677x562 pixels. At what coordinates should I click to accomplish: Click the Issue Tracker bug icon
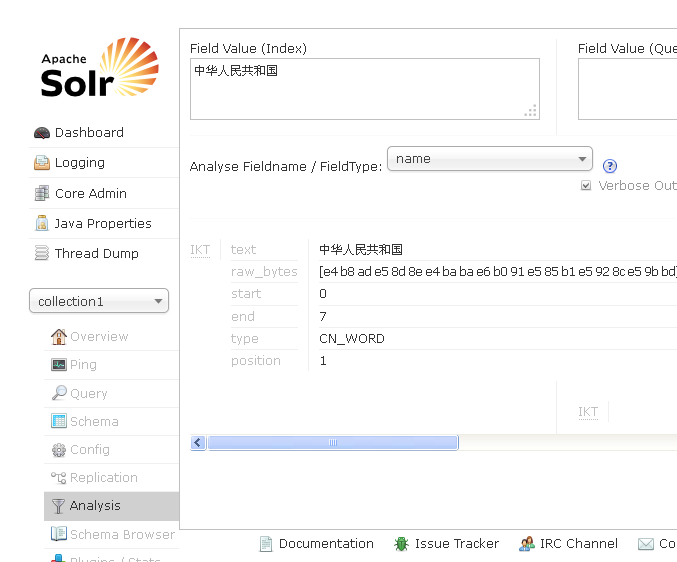401,544
